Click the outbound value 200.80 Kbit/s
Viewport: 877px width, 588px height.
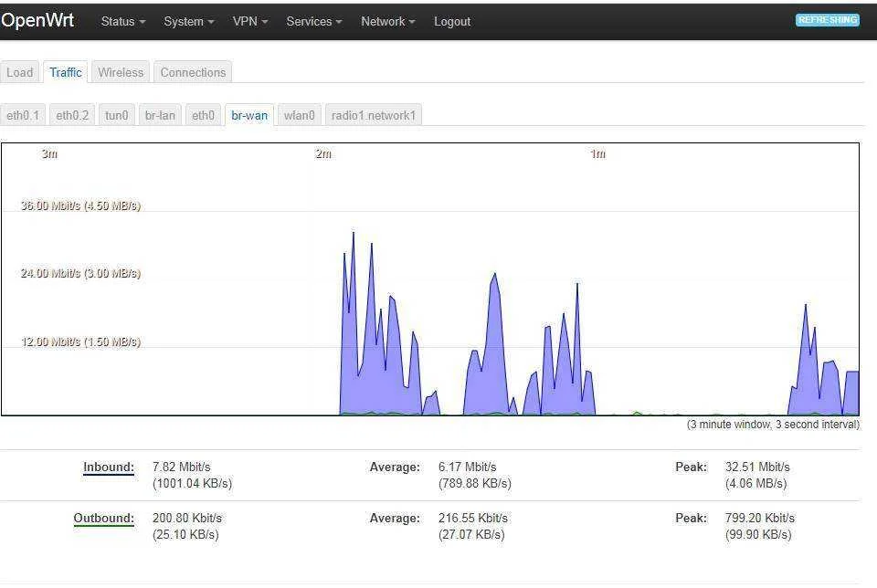click(x=186, y=518)
